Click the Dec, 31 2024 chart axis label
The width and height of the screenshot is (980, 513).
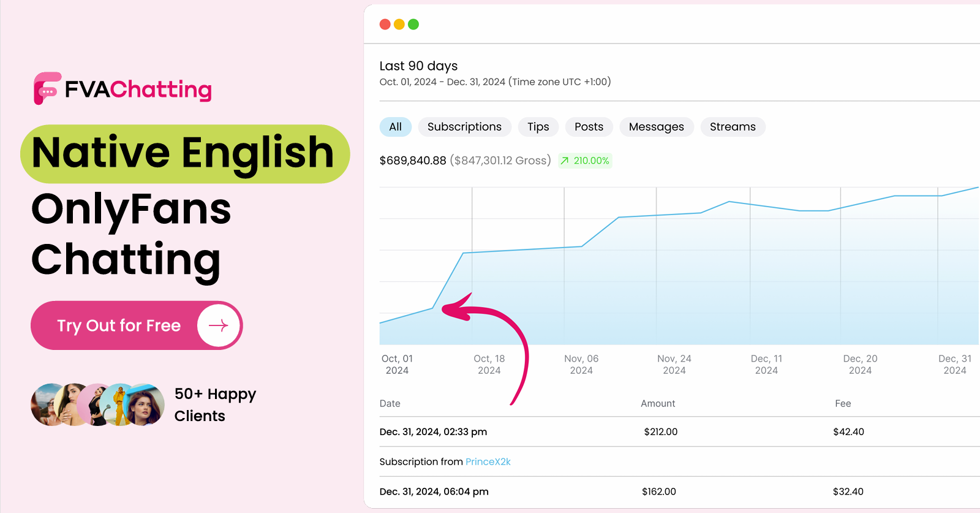(x=955, y=364)
